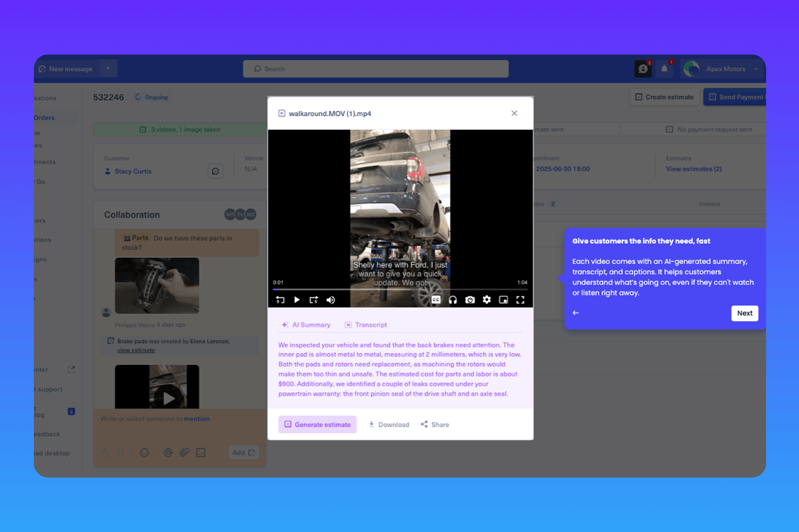Click the rewind 5 seconds icon
This screenshot has width=799, height=532.
click(280, 300)
